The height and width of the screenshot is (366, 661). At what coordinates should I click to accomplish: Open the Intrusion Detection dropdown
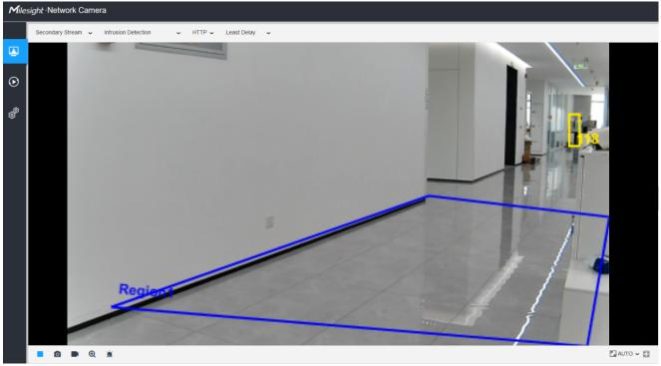(x=142, y=32)
